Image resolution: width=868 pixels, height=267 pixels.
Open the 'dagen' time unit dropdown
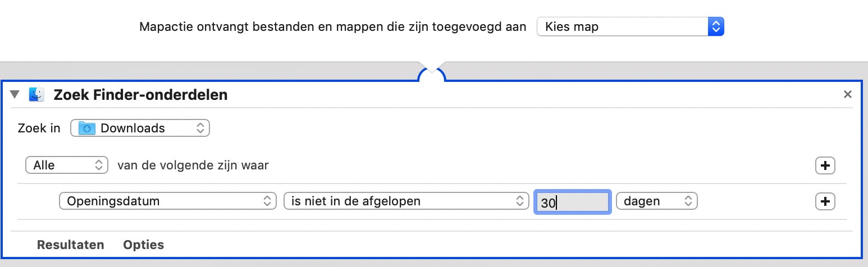pos(656,201)
